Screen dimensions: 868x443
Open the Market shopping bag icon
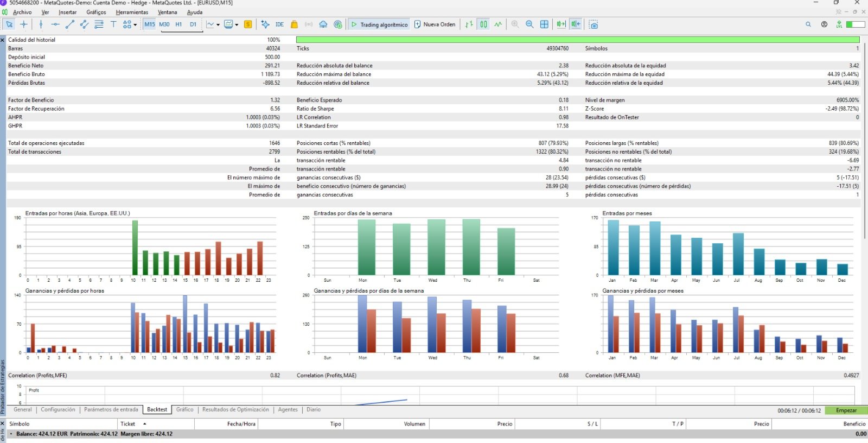pos(294,24)
